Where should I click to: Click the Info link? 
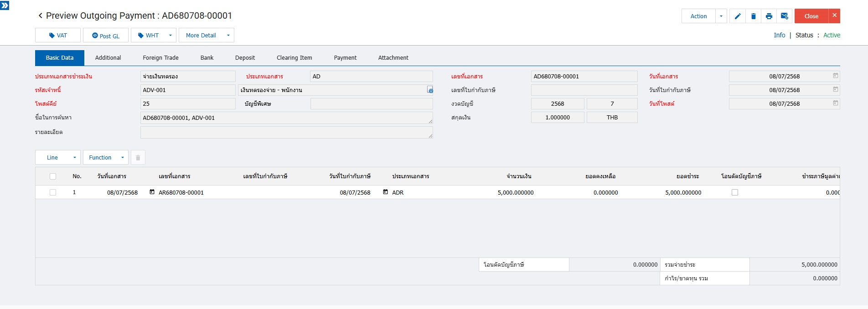pyautogui.click(x=779, y=35)
